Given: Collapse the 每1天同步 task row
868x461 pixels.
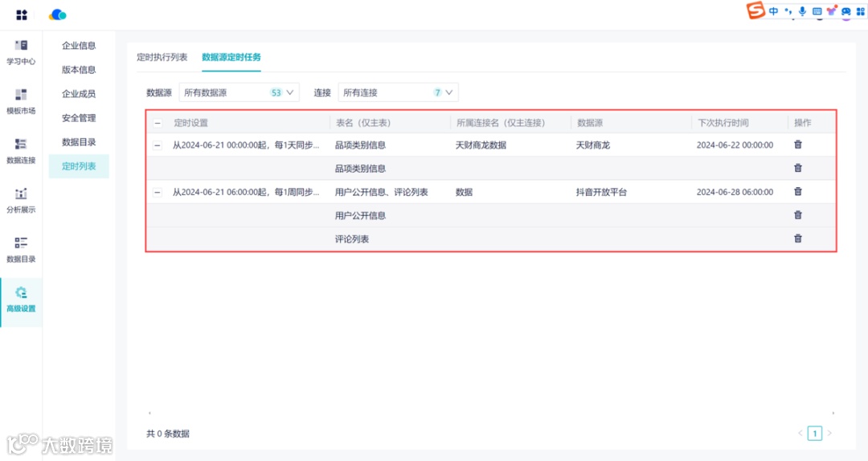Looking at the screenshot, I should [x=158, y=145].
